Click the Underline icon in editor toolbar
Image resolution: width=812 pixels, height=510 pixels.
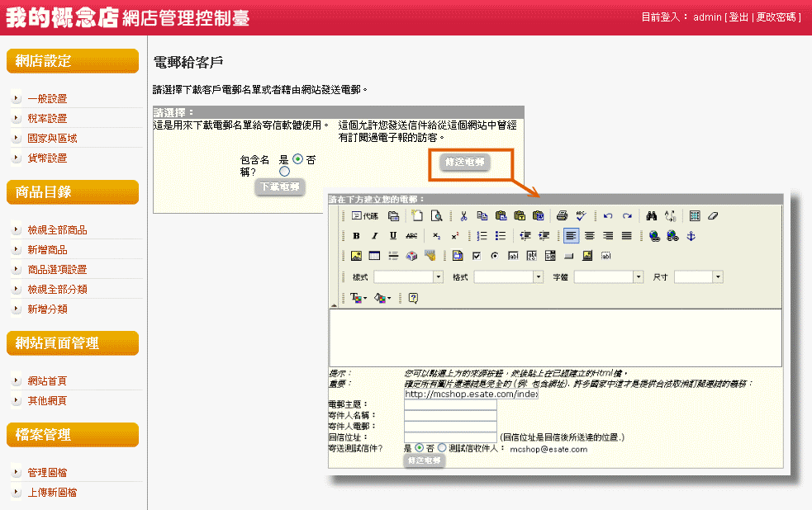click(x=393, y=236)
